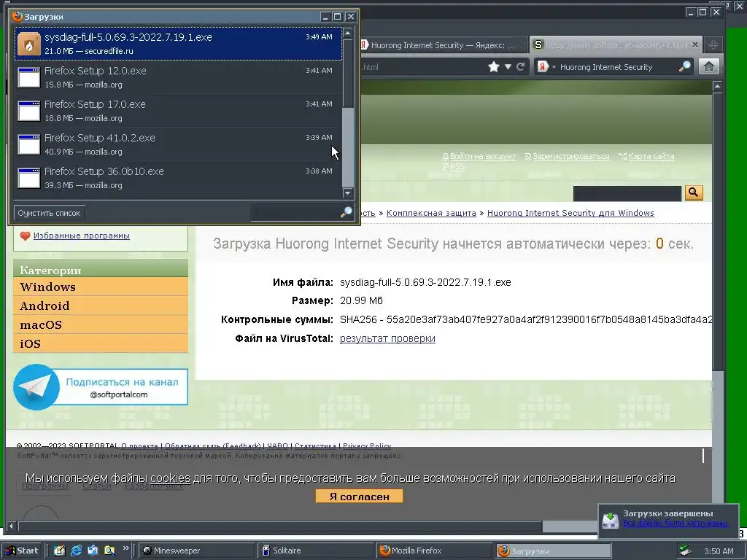Click the 'Зарегистрироваться' link

[570, 156]
